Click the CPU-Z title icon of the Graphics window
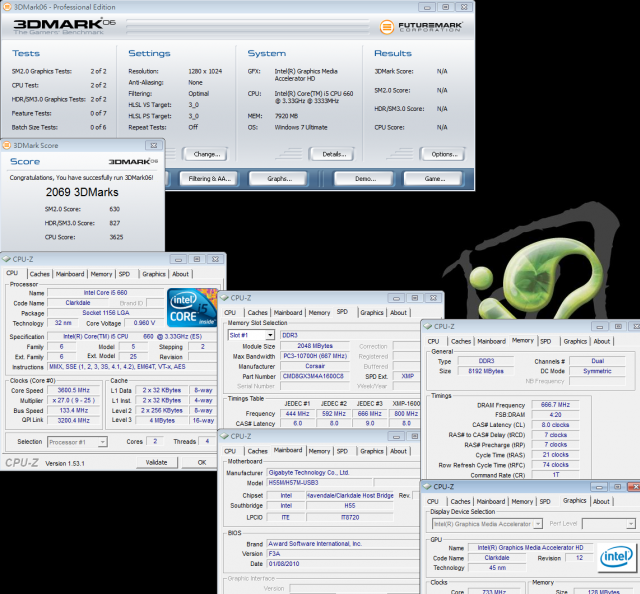The height and width of the screenshot is (594, 640). (x=427, y=487)
